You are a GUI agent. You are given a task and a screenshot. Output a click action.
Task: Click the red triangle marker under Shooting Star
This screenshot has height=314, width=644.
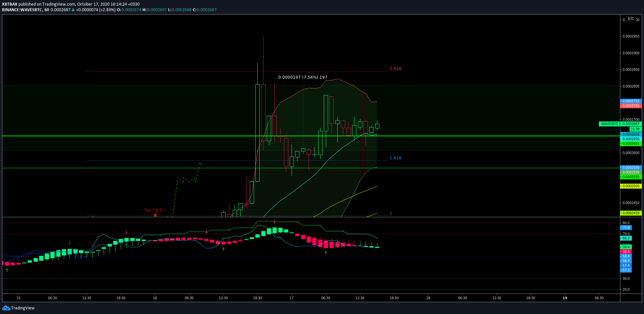155,215
